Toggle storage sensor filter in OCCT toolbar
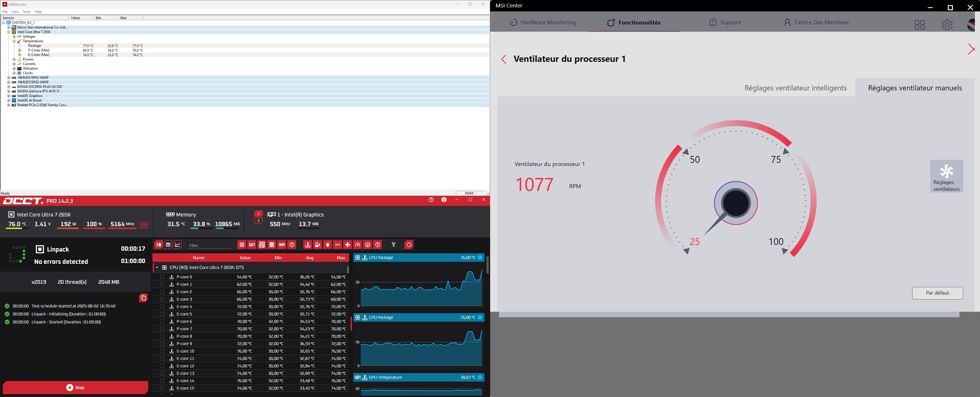This screenshot has width=980, height=397. pyautogui.click(x=272, y=245)
